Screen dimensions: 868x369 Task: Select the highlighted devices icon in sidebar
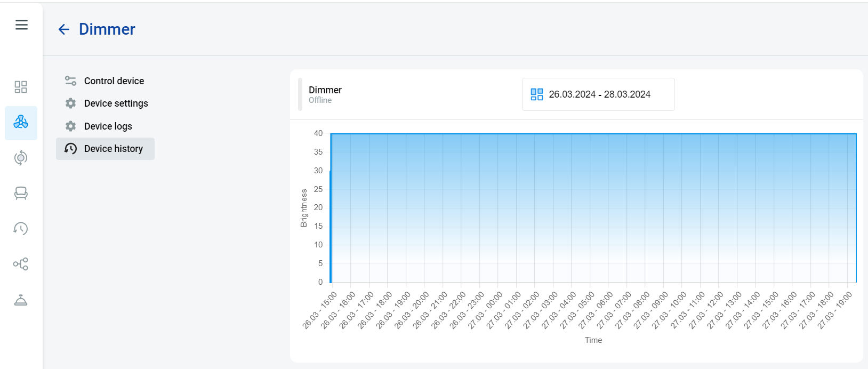21,123
